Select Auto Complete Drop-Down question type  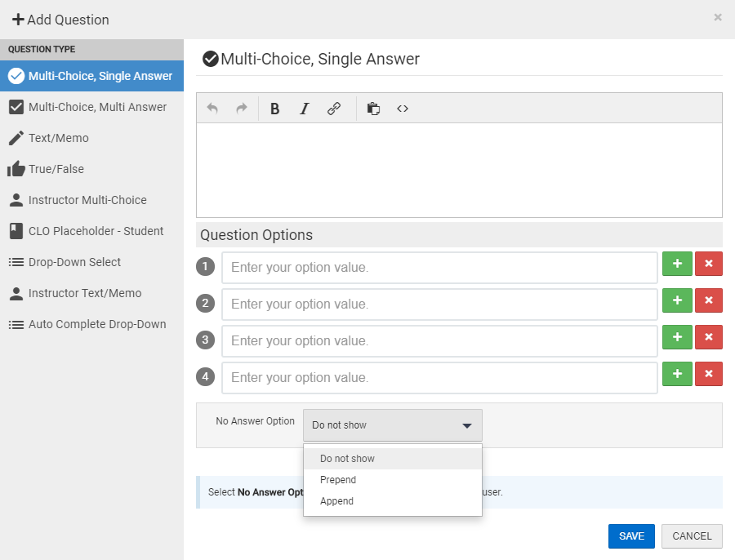coord(91,324)
